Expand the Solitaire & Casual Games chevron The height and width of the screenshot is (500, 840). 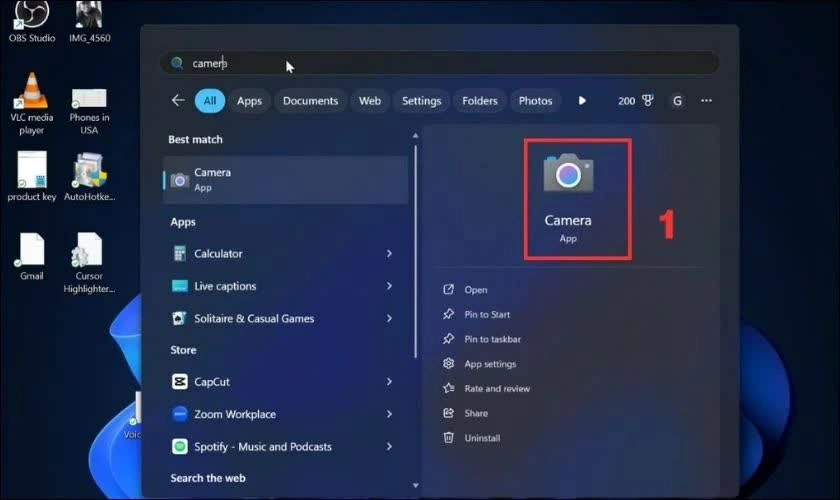[x=389, y=318]
